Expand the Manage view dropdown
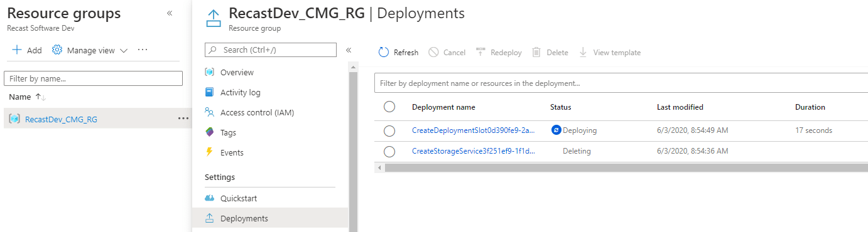Viewport: 868px width, 232px height. (x=124, y=51)
